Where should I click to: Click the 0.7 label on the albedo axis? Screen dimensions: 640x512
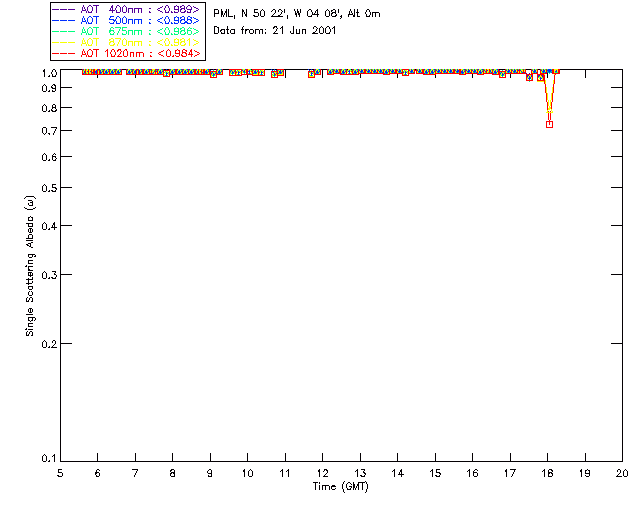click(x=49, y=131)
